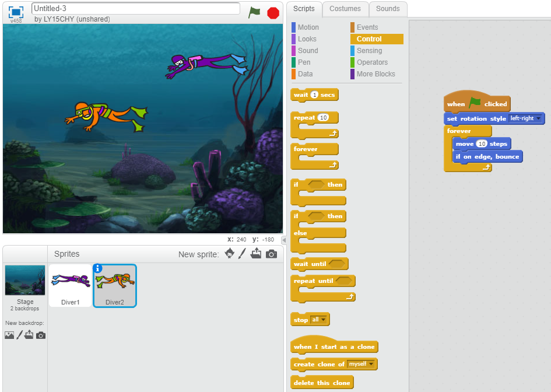Choose backdrop from library icon

(9, 335)
